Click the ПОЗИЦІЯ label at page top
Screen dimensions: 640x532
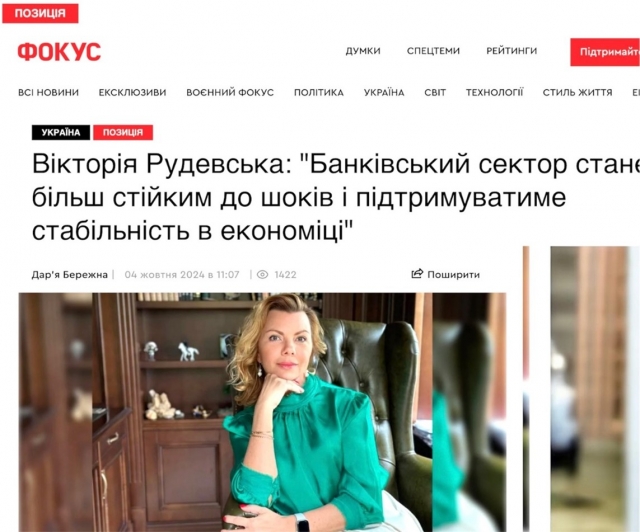(40, 13)
